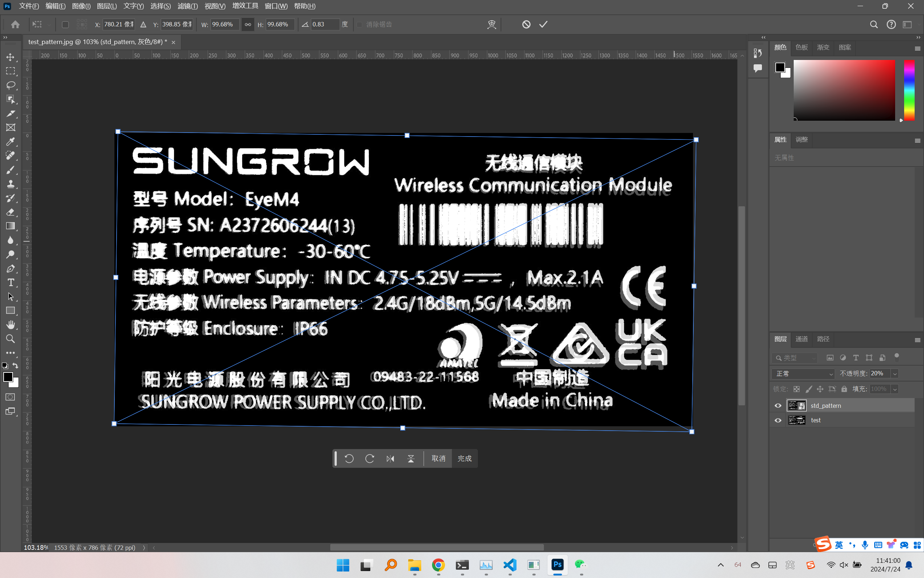
Task: Flip vertically in floating bar
Action: (x=411, y=458)
